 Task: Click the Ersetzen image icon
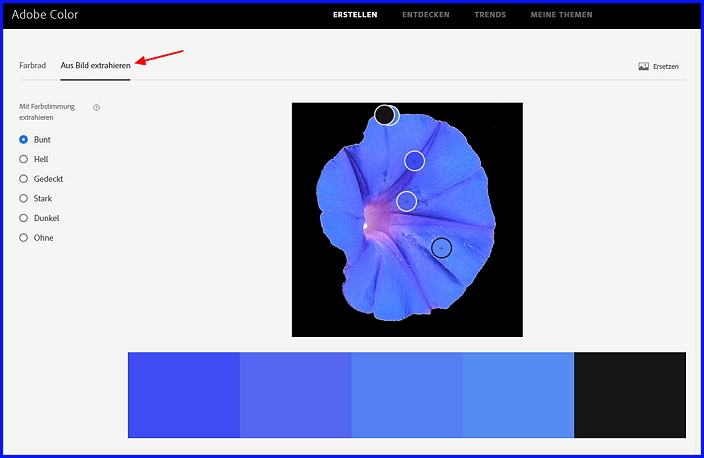[x=644, y=67]
